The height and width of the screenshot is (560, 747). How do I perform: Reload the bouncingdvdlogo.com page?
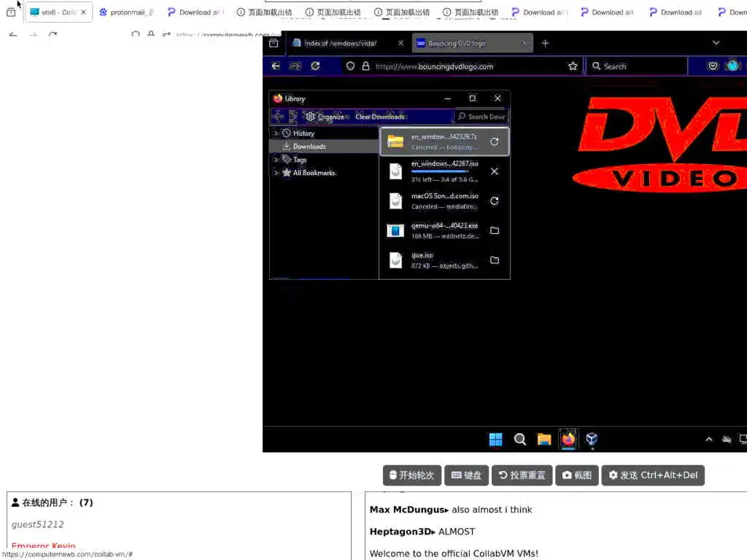tap(315, 66)
